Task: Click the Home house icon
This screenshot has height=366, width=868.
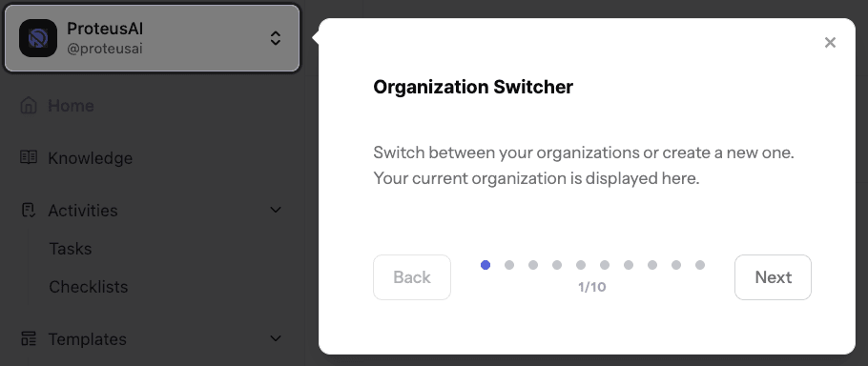Action: tap(29, 106)
